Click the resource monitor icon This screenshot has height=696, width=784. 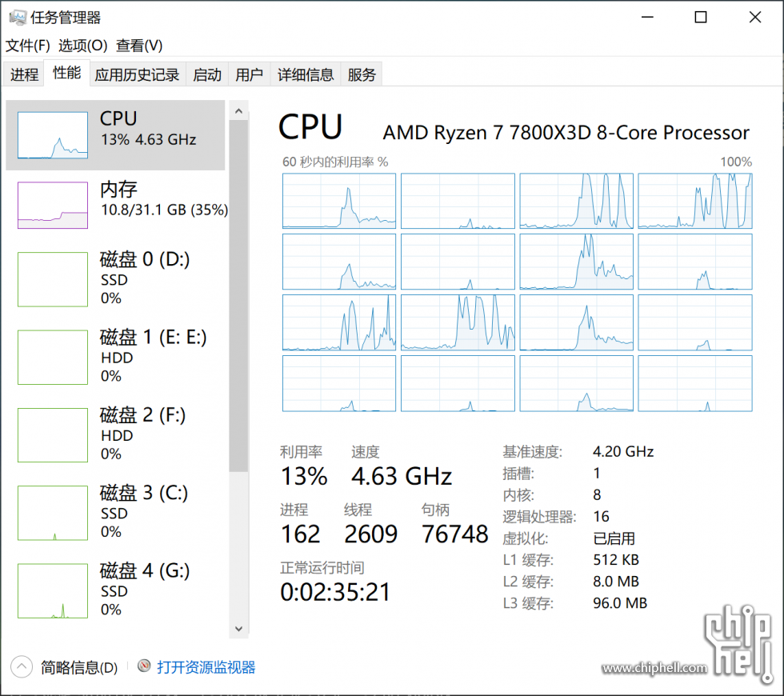(144, 666)
